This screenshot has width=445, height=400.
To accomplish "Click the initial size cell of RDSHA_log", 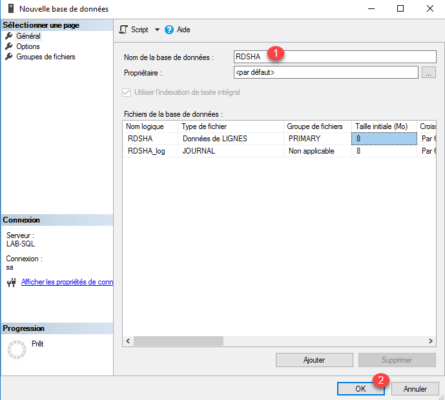I will coord(384,151).
